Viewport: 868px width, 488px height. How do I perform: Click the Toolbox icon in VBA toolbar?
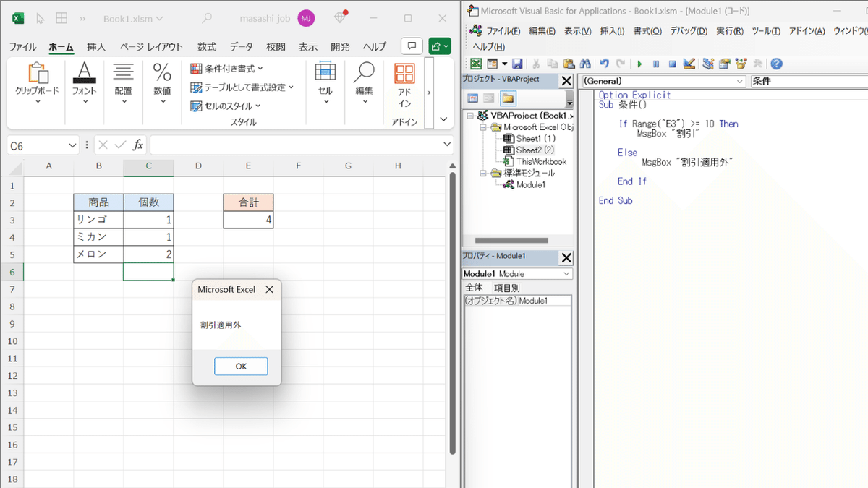pyautogui.click(x=757, y=64)
